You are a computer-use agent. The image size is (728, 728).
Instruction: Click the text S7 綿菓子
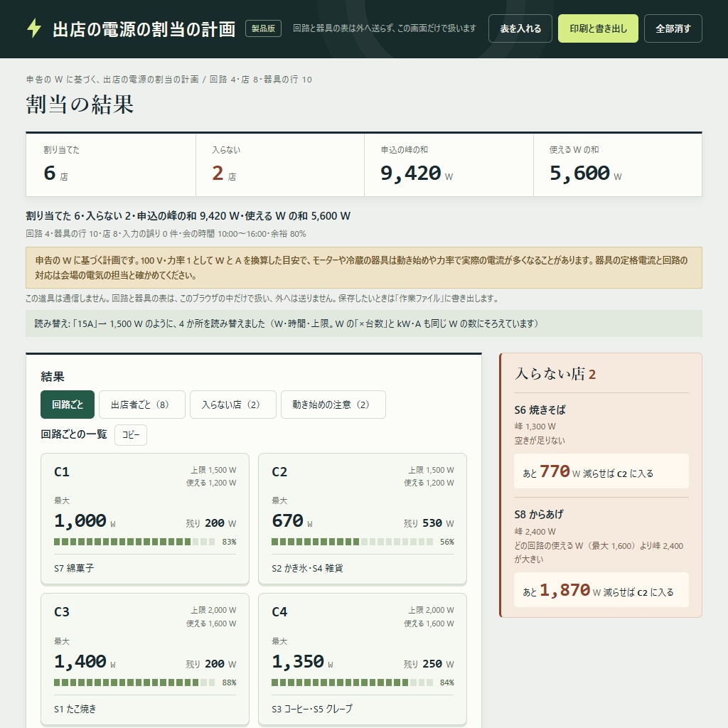[74, 568]
